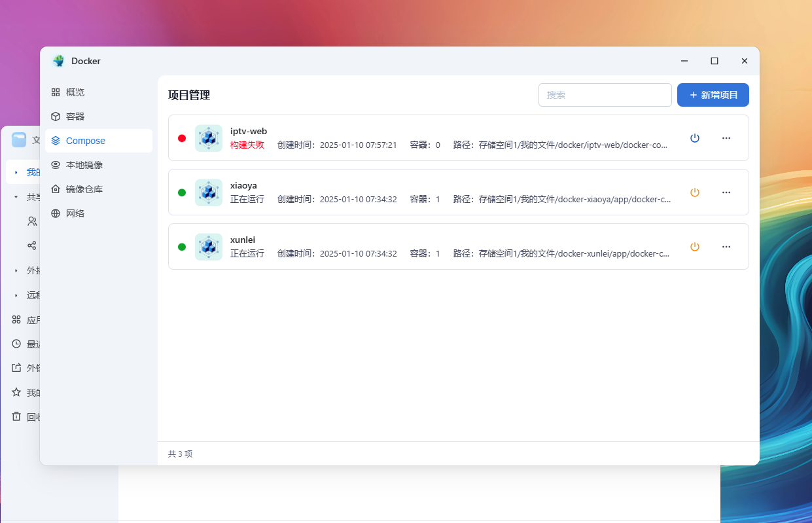The image size is (812, 523).
Task: Open the 概览 overview section
Action: coord(98,92)
